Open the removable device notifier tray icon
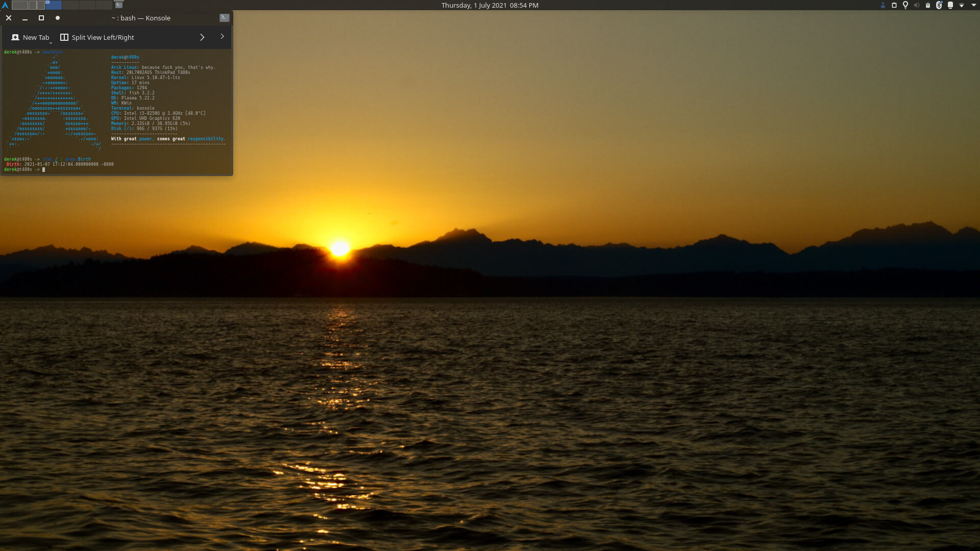 [x=950, y=5]
